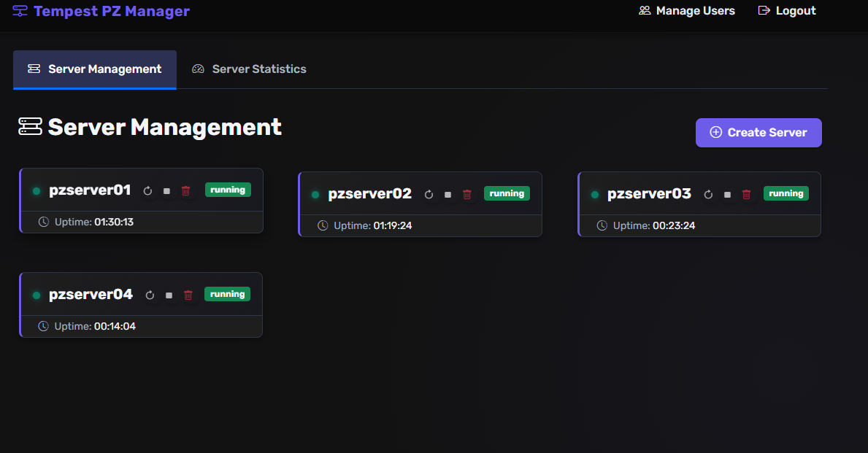
Task: Delete pzserver02 with the trash icon
Action: [467, 195]
